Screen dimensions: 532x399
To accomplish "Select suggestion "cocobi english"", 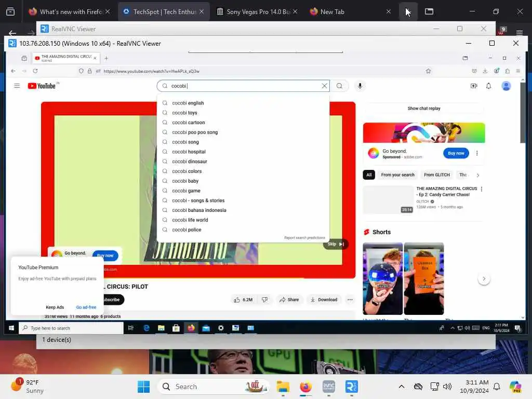I will click(x=243, y=103).
